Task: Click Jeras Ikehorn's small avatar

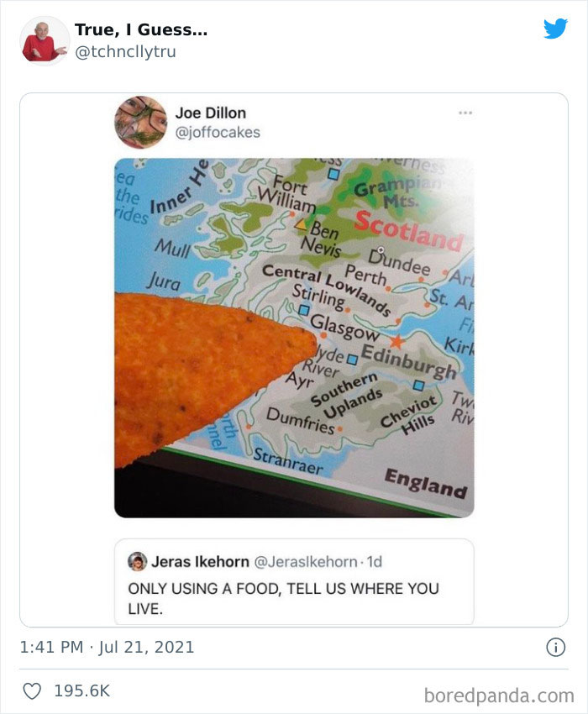Action: (x=137, y=561)
